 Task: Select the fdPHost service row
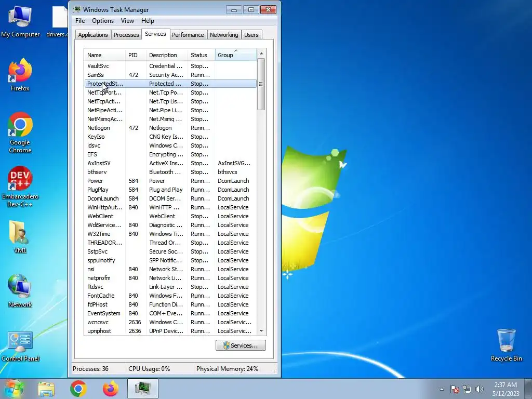coord(170,304)
